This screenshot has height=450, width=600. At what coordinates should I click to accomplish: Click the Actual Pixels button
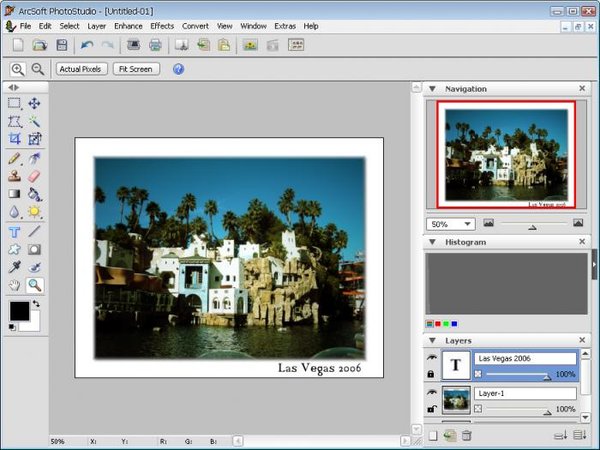pos(82,69)
